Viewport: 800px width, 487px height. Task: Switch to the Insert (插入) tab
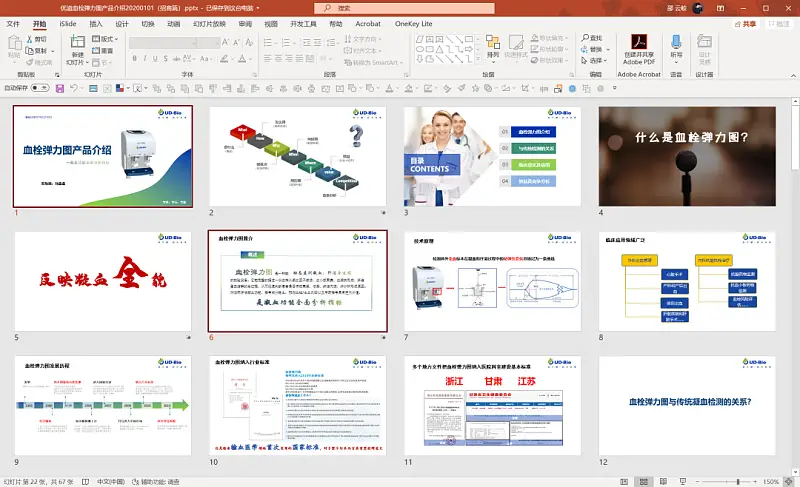pos(95,24)
